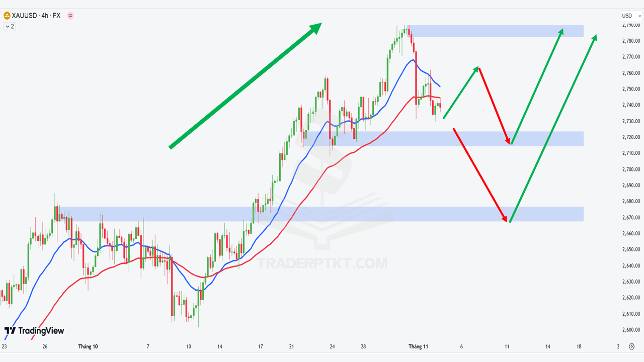Open chart settings hexagon gear icon
Viewport: 644px width, 362px height.
pyautogui.click(x=632, y=346)
